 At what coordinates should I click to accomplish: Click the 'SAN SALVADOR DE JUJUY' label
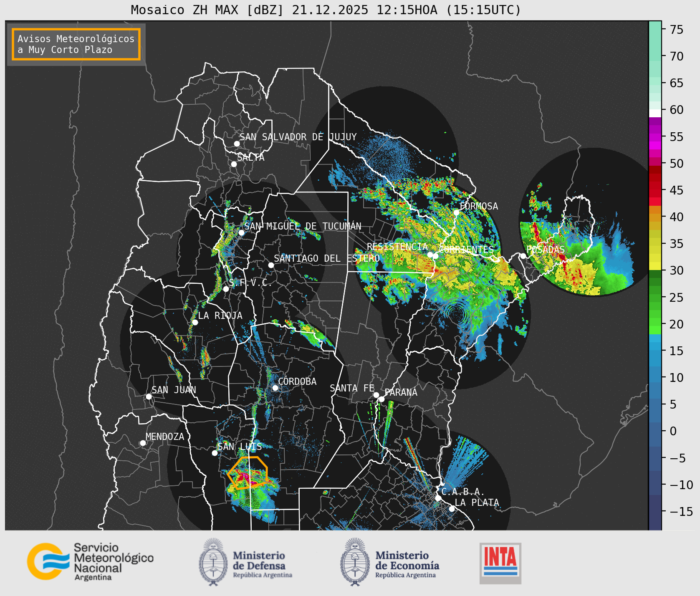[298, 137]
